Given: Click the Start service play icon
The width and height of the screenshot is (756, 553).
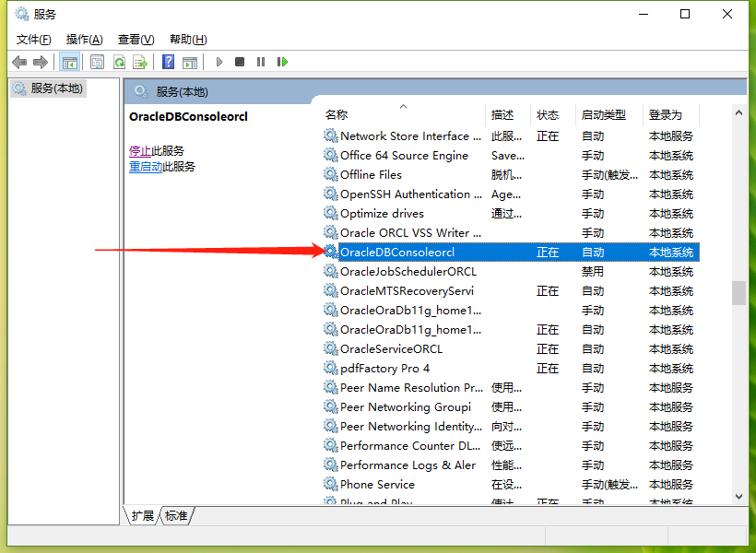Looking at the screenshot, I should tap(219, 61).
